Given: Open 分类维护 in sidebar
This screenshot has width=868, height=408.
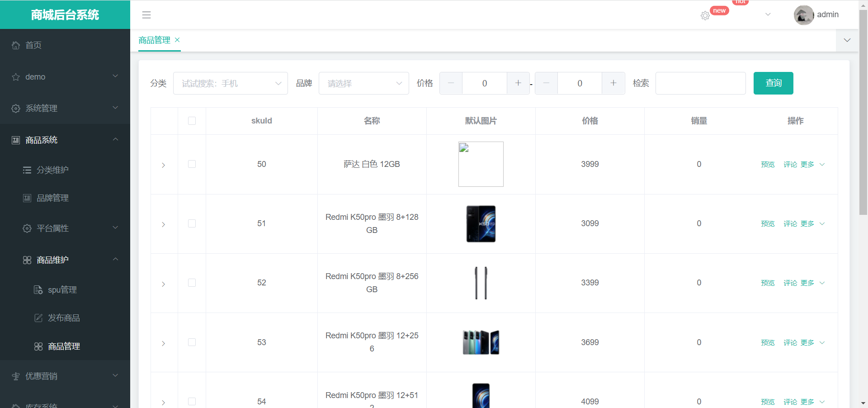Looking at the screenshot, I should coord(65,170).
